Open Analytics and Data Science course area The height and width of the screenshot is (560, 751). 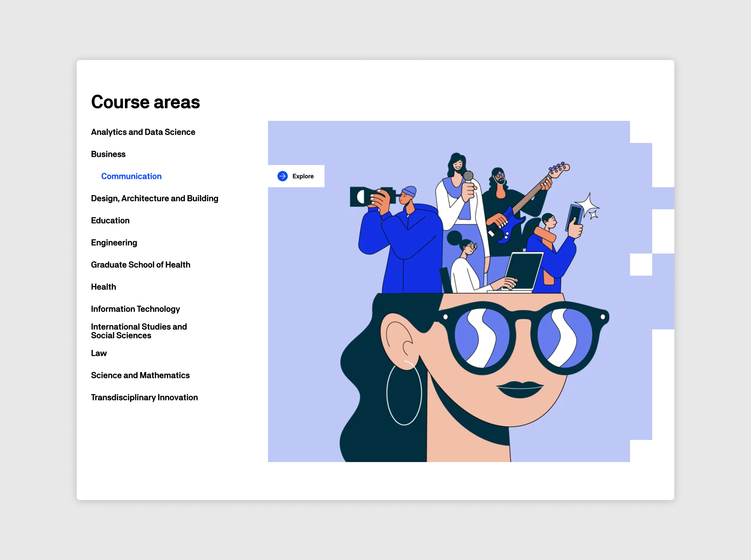pyautogui.click(x=143, y=132)
